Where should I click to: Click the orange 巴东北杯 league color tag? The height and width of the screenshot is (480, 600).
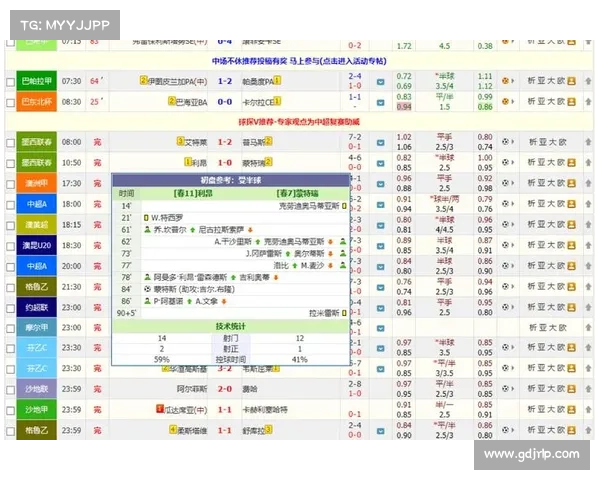[36, 102]
